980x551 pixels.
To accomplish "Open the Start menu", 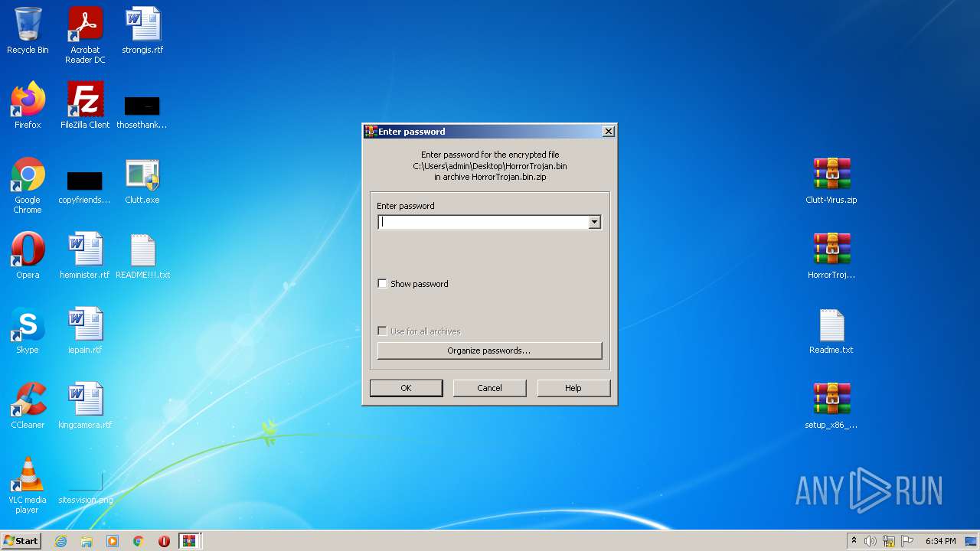I will click(21, 541).
